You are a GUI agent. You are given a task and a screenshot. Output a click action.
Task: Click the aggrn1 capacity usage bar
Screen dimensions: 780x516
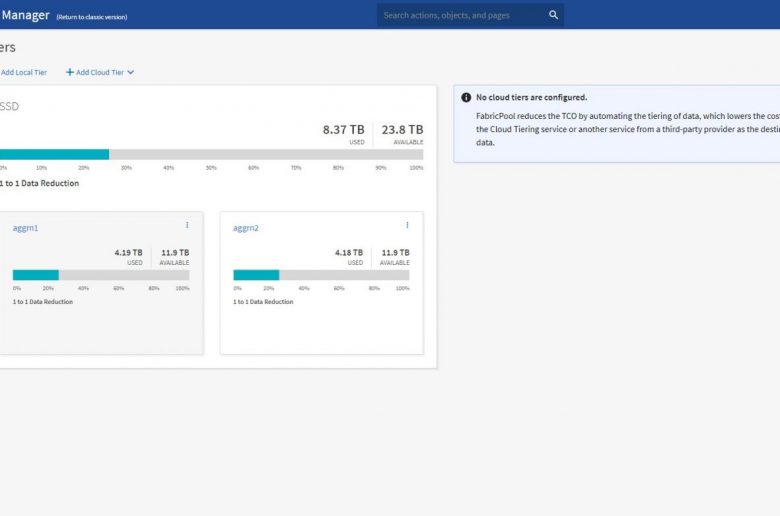click(101, 275)
